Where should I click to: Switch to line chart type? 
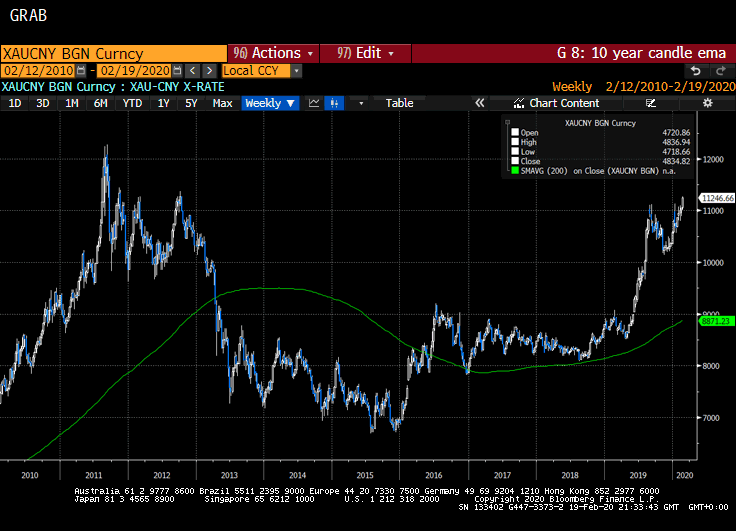[314, 103]
